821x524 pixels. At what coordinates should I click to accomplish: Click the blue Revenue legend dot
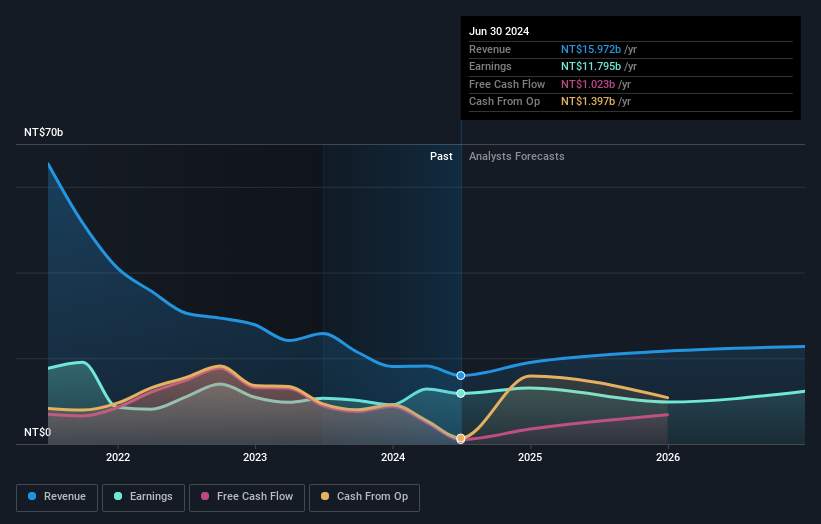click(x=32, y=496)
